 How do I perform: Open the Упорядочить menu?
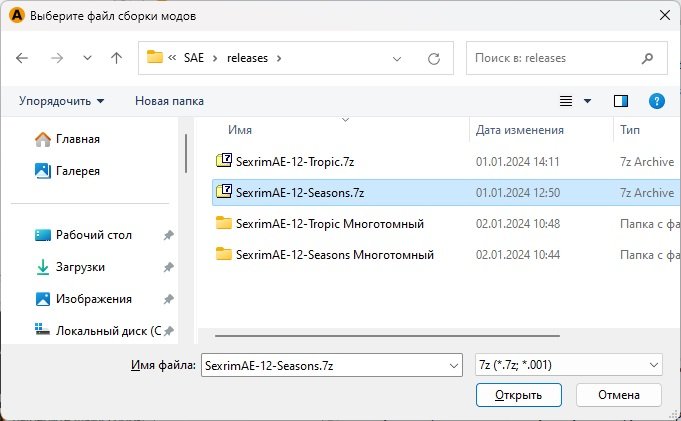(x=61, y=101)
